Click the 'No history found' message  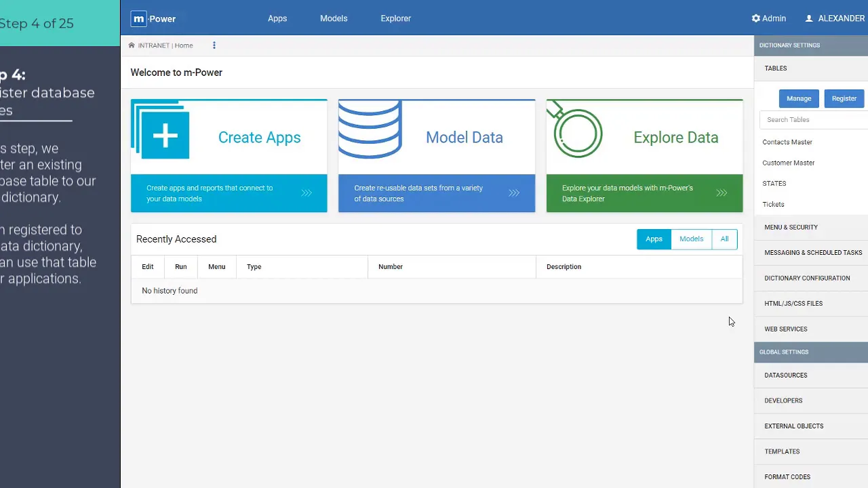click(x=170, y=291)
